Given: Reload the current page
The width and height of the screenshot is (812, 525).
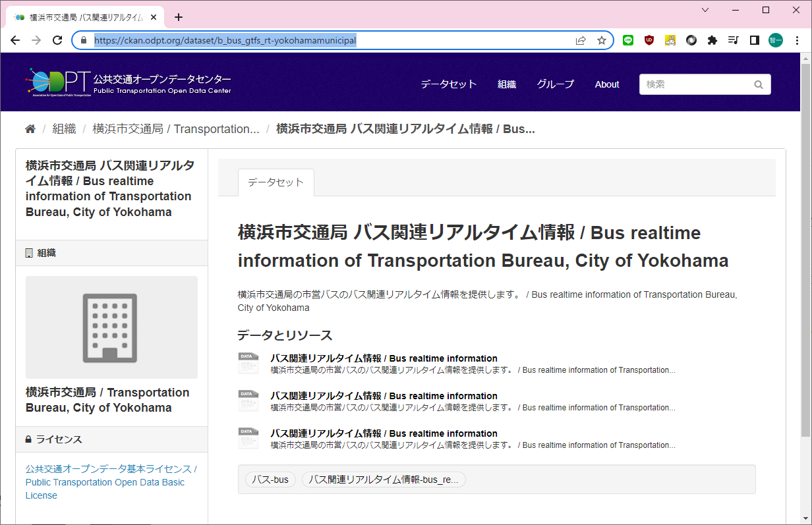Looking at the screenshot, I should click(x=57, y=40).
